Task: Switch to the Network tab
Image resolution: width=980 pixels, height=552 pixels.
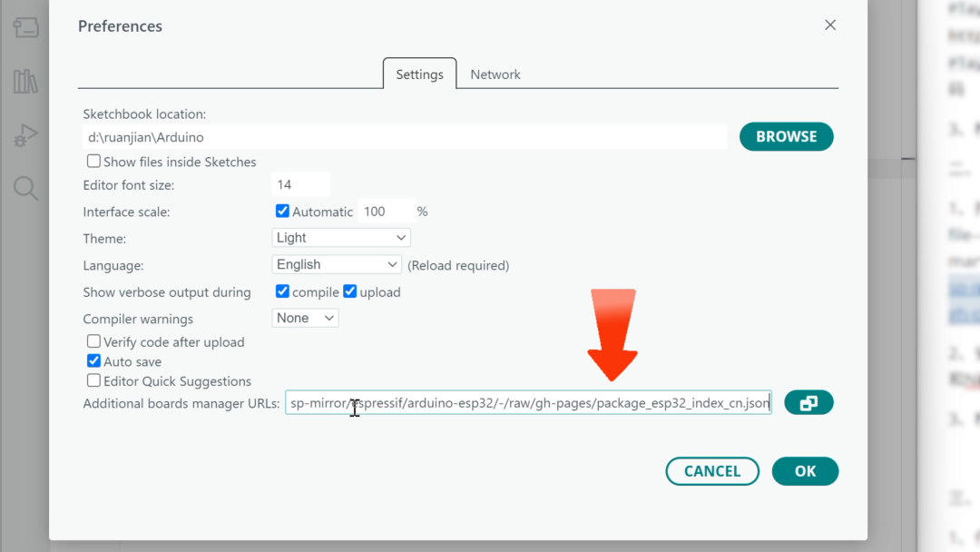Action: (x=495, y=74)
